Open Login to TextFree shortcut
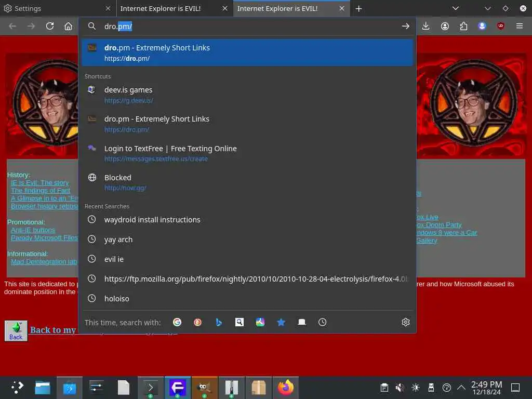 tap(247, 153)
